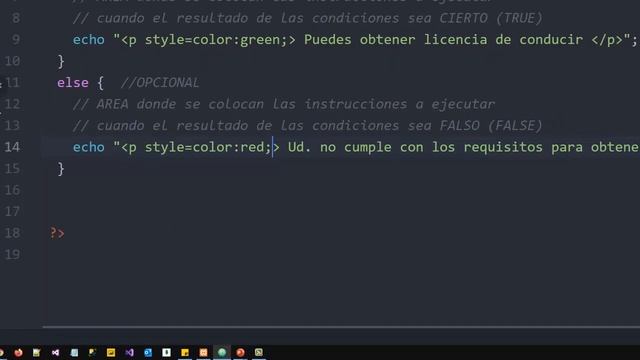
Task: Click the closing PHP tag ?> on line 18
Action: coord(57,233)
